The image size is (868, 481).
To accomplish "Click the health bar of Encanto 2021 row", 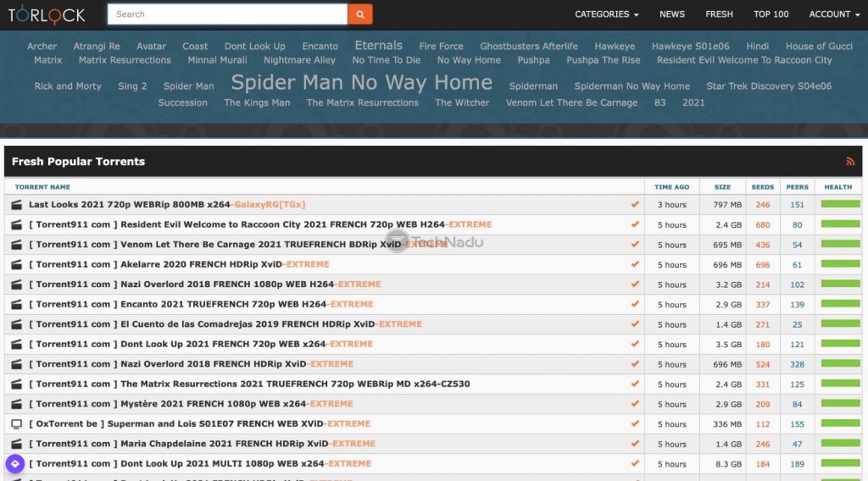I will [x=840, y=303].
